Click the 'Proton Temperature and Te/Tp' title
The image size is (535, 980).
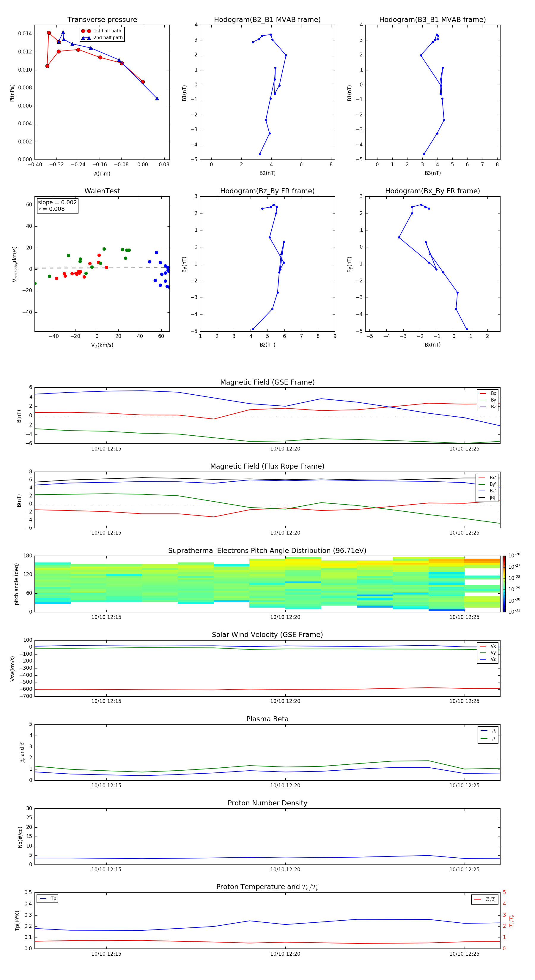pyautogui.click(x=267, y=887)
